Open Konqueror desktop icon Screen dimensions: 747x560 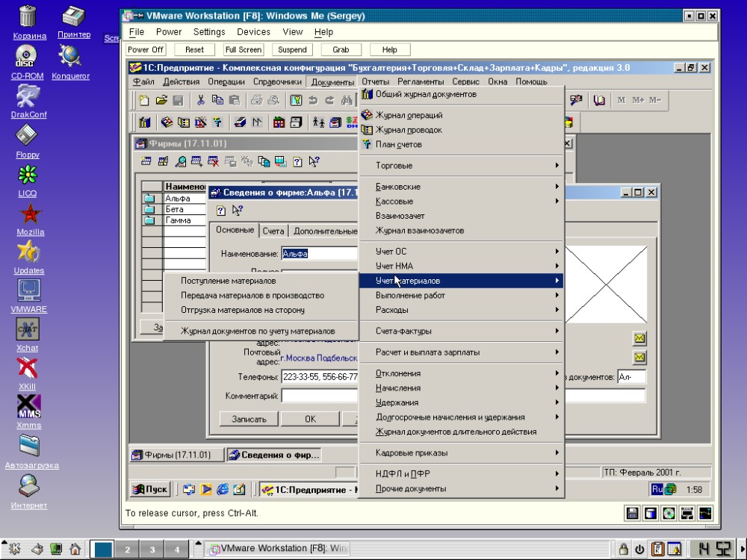(70, 62)
